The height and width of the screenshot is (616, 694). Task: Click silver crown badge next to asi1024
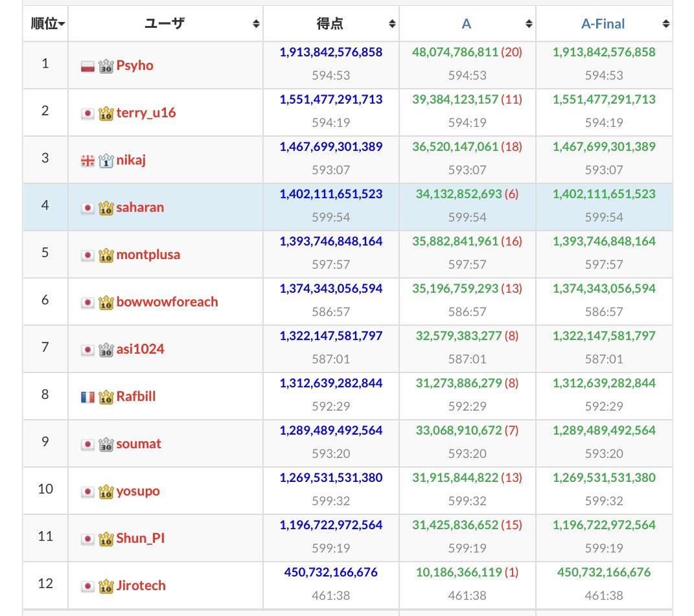[106, 350]
